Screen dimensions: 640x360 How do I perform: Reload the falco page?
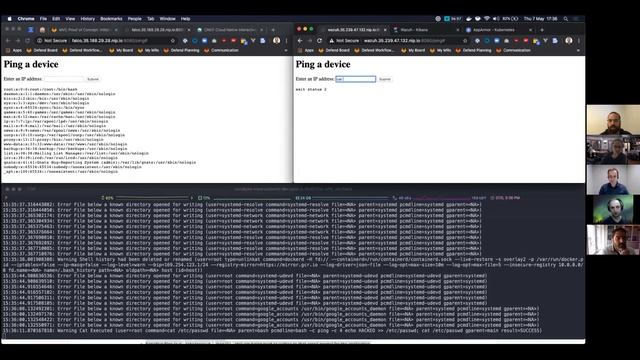click(27, 41)
